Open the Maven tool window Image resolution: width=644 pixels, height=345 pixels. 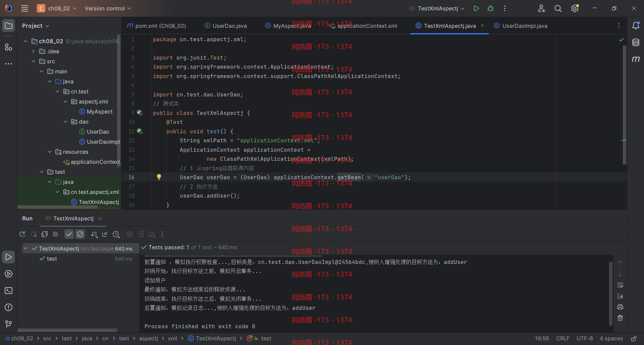tap(636, 59)
